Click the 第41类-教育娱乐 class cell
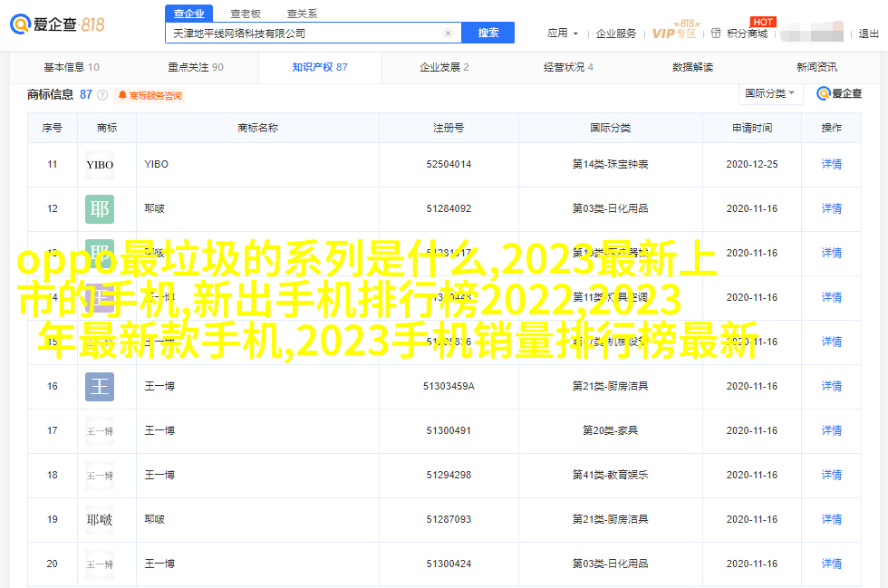This screenshot has height=588, width=888. 611,475
